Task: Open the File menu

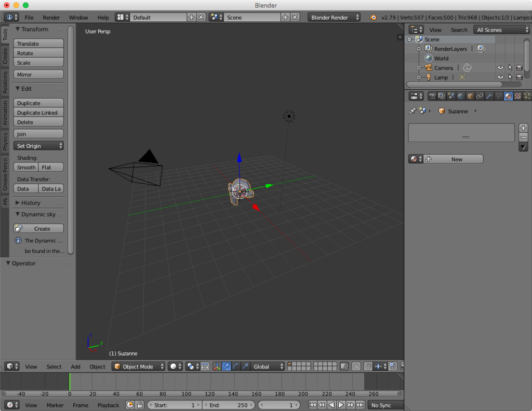Action: [29, 17]
